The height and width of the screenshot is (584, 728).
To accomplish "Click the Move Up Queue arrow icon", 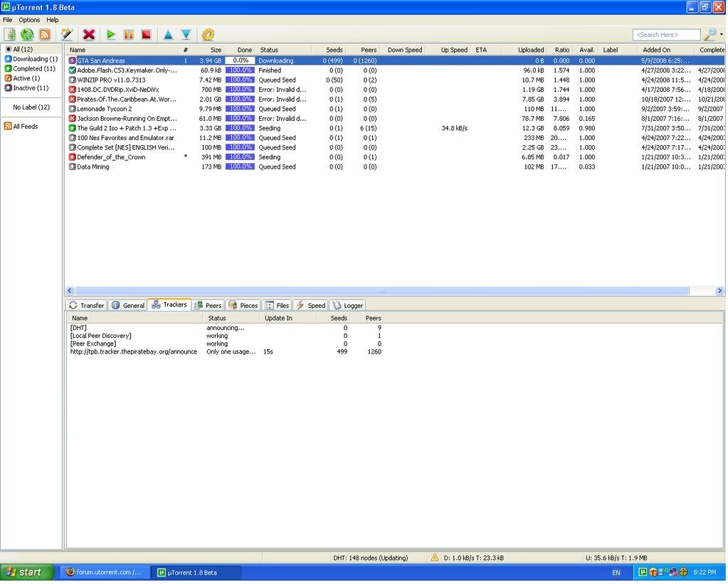I will click(x=168, y=34).
